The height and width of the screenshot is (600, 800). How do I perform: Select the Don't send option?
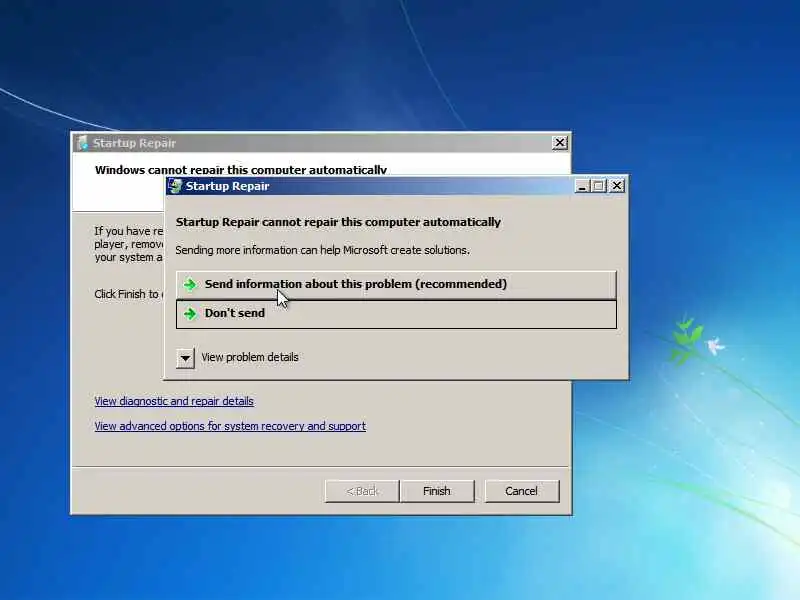click(396, 314)
